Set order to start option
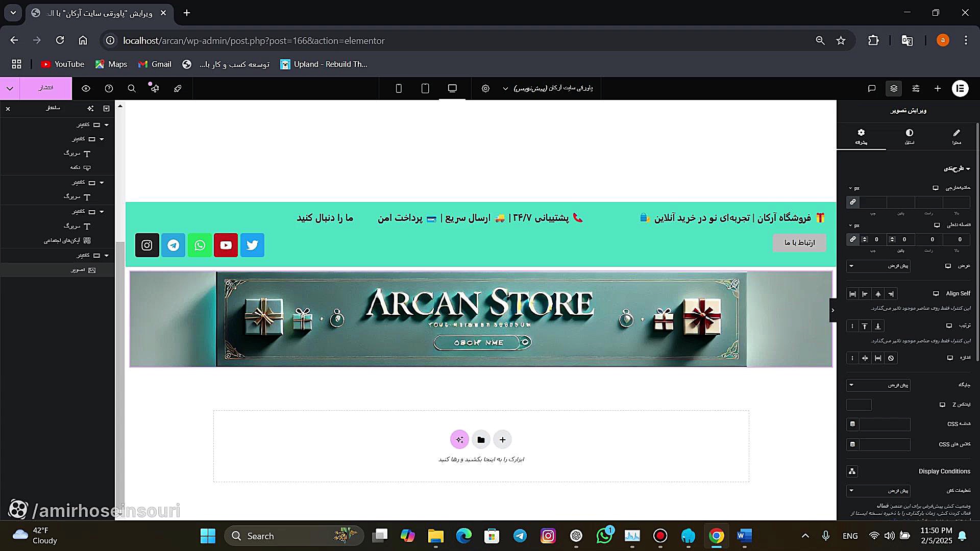 pos(865,326)
